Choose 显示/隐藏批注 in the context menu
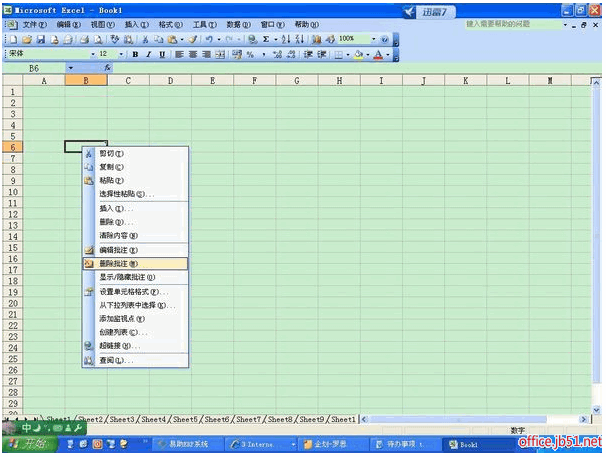Viewport: 606px width, 457px height. coord(135,277)
